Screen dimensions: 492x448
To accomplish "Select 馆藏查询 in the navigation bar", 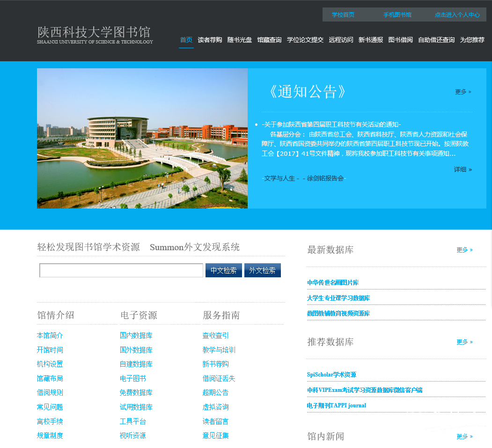I will 269,40.
